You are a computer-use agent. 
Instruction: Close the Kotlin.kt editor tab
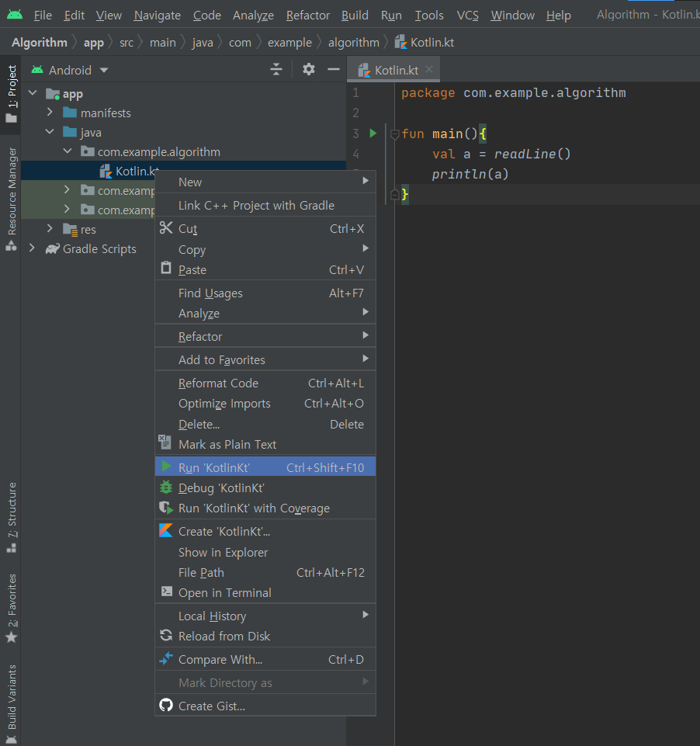[429, 69]
